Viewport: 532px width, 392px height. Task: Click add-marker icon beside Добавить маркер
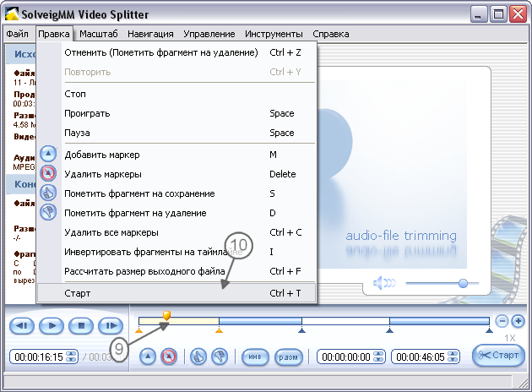click(x=48, y=154)
